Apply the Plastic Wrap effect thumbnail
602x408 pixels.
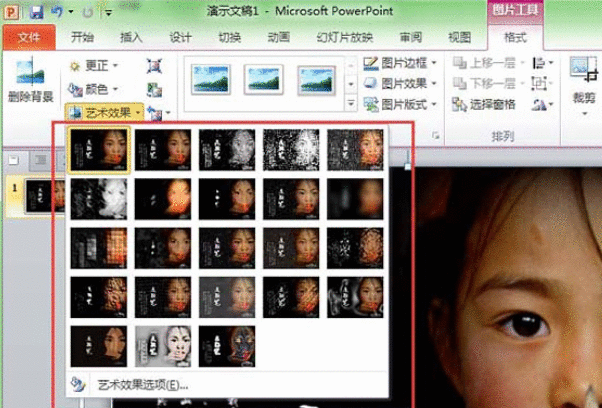(x=355, y=297)
